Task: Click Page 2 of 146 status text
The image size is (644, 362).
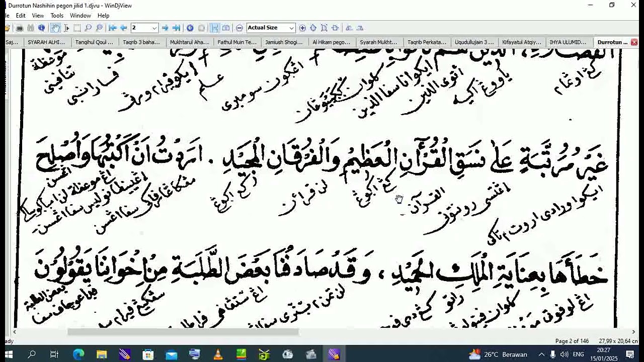Action: pyautogui.click(x=572, y=341)
